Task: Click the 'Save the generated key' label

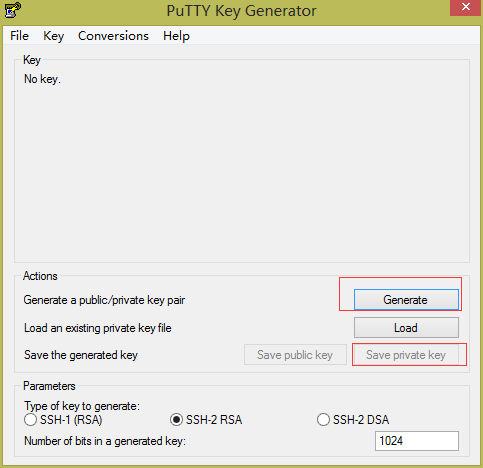Action: [x=81, y=355]
